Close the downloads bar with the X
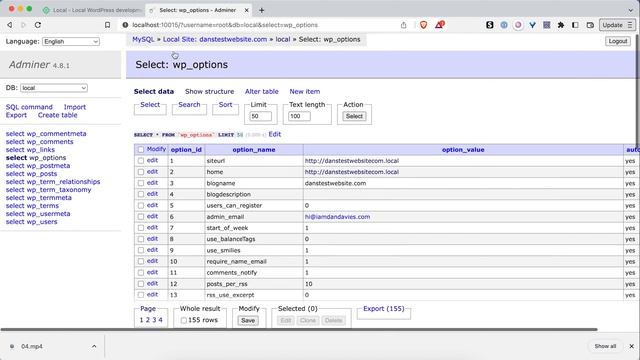The height and width of the screenshot is (360, 640). pos(631,346)
